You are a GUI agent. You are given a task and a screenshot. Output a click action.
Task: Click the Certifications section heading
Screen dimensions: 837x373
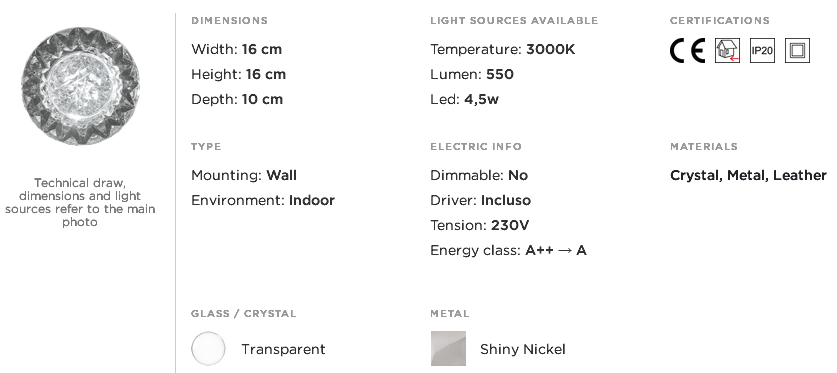(720, 21)
